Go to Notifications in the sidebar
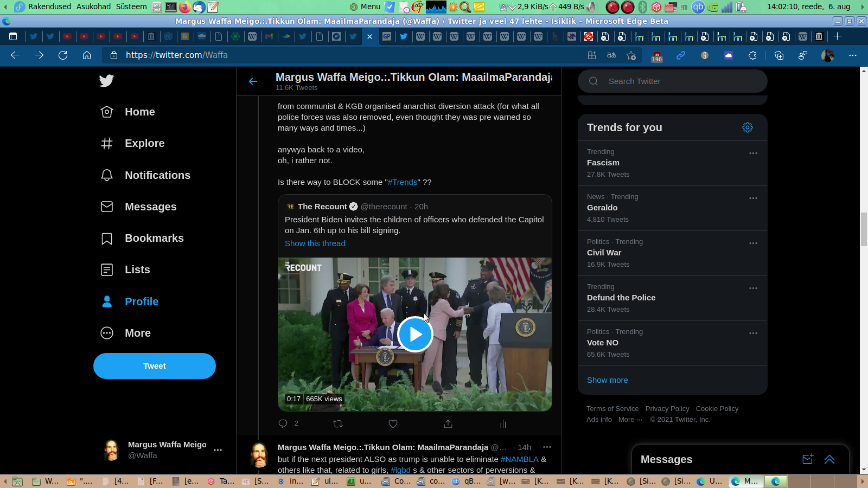868x488 pixels. click(x=157, y=175)
